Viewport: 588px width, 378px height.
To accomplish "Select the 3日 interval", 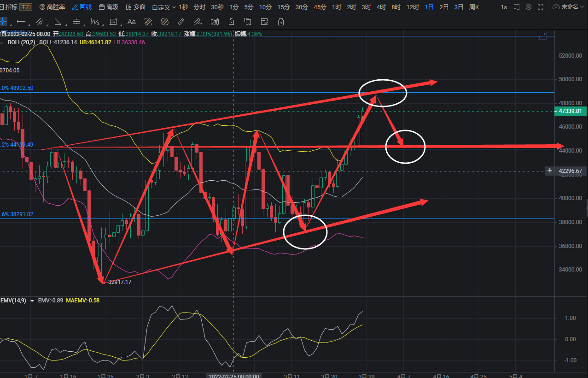I will click(x=459, y=7).
